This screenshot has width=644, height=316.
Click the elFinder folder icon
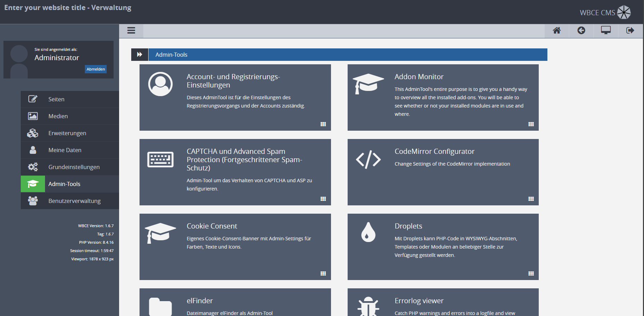tap(160, 307)
